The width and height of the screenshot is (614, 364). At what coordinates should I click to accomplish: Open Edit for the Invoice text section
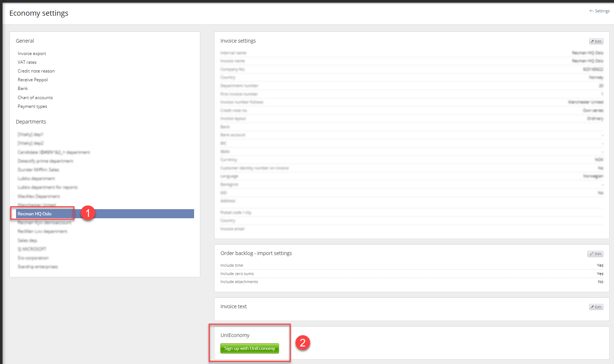coord(596,307)
